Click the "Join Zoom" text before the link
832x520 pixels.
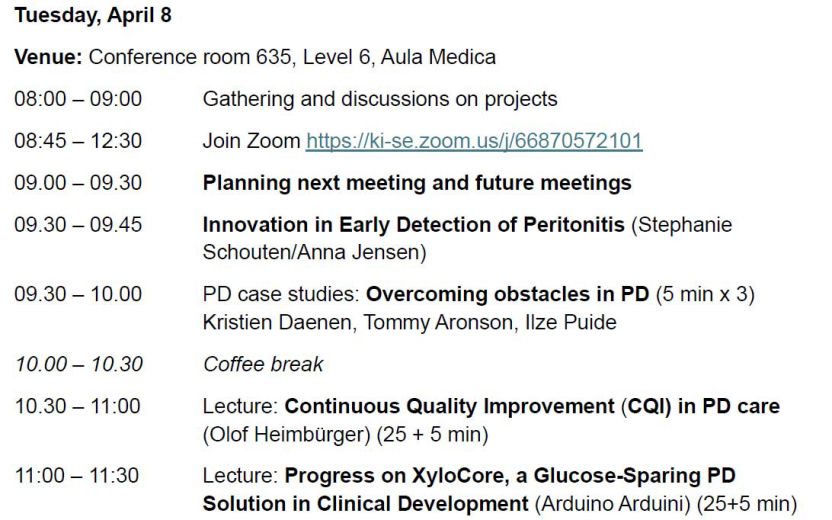tap(251, 142)
